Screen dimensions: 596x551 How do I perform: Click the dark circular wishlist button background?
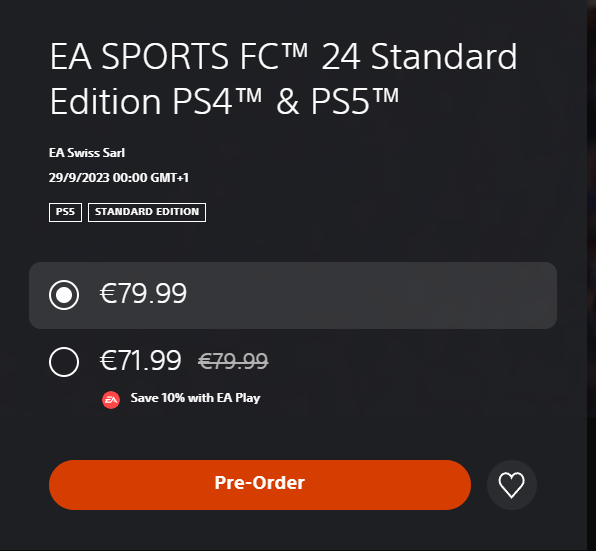pos(512,485)
